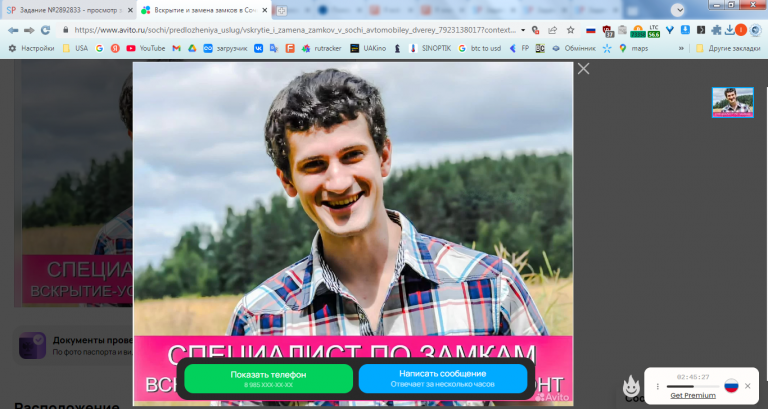Open the LTC price ticker extension

coord(654,31)
